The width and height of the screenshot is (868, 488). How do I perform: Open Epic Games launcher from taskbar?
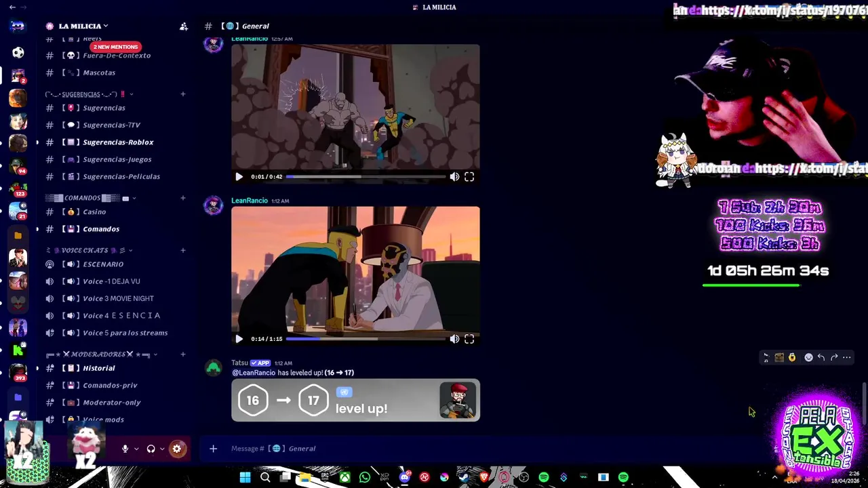coord(325,477)
